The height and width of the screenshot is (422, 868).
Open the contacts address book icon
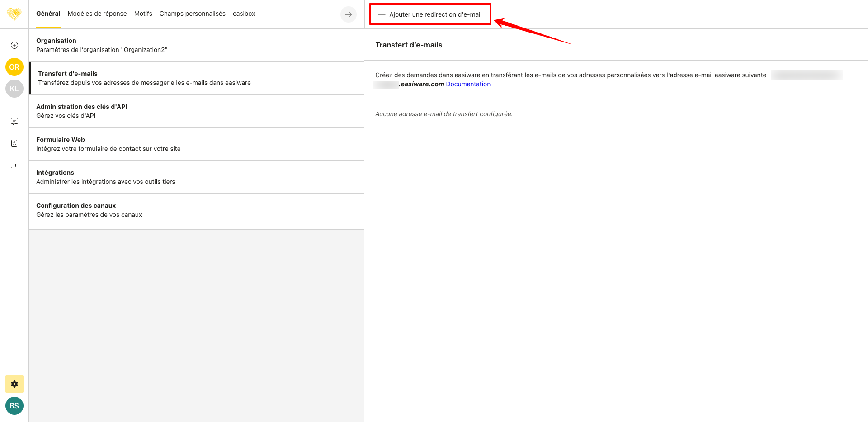[14, 143]
